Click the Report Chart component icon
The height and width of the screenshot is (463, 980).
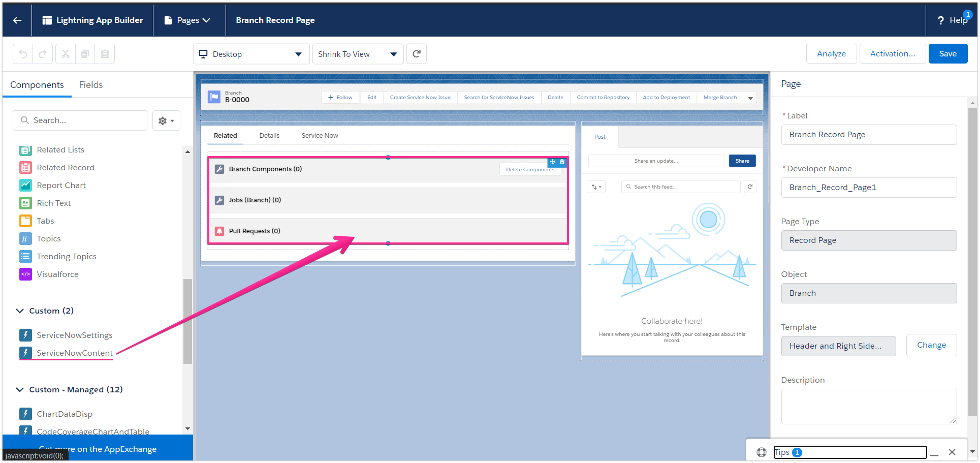point(25,185)
